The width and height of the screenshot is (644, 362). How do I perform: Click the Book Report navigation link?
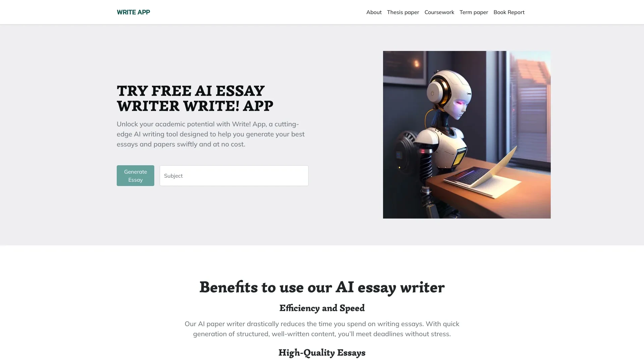click(509, 12)
